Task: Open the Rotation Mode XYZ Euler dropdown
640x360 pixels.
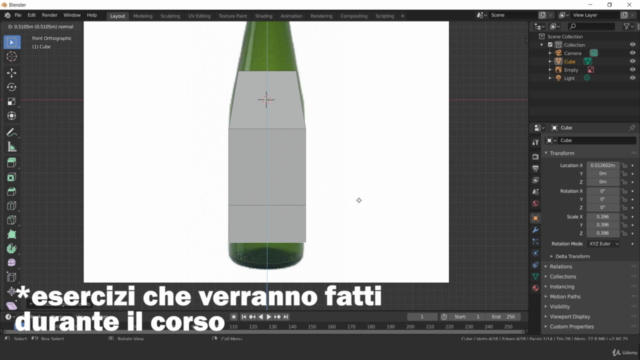Action: [x=603, y=244]
